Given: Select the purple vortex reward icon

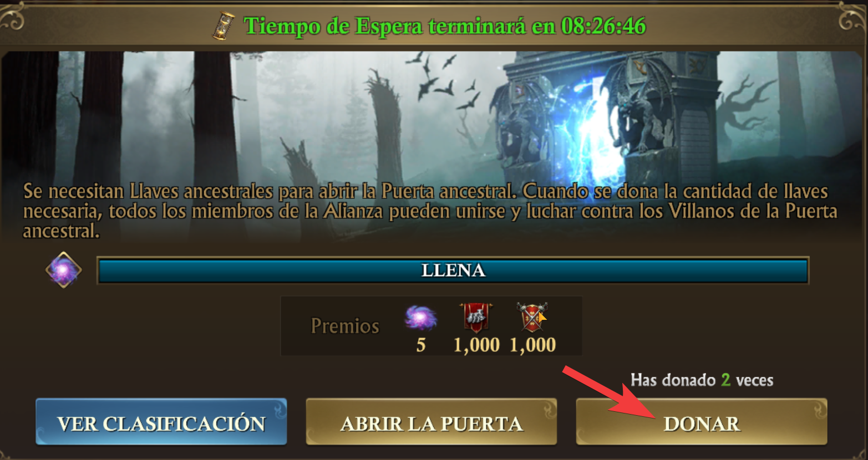Looking at the screenshot, I should (x=420, y=318).
